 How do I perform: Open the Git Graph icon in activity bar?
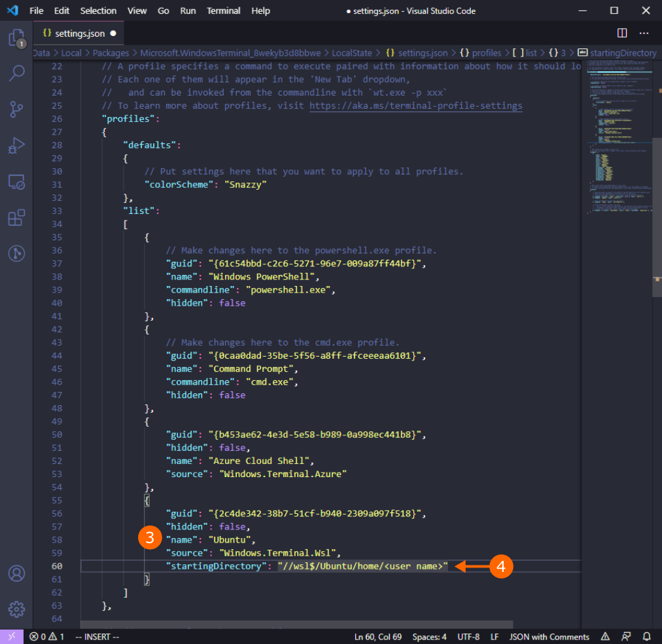(16, 253)
